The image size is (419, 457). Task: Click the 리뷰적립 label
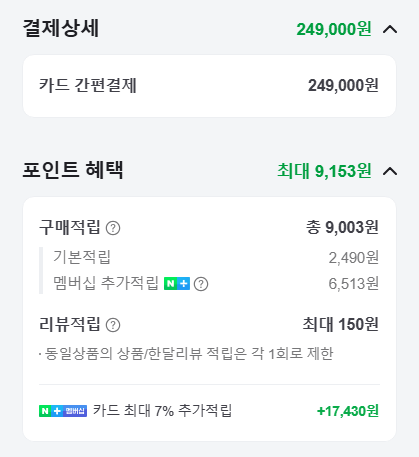click(x=70, y=324)
